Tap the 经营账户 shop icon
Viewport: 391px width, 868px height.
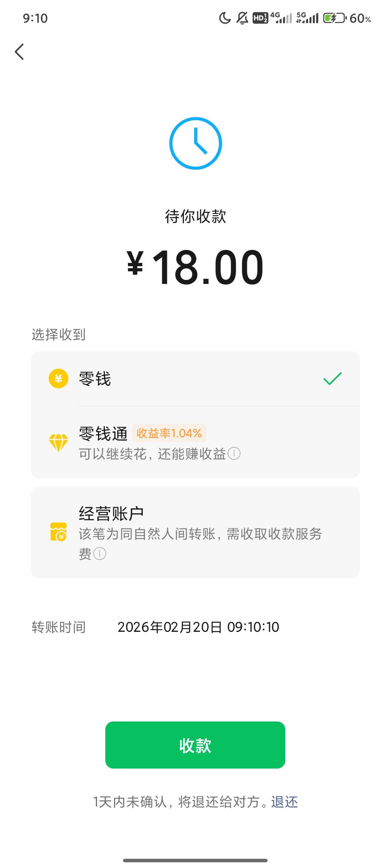58,531
